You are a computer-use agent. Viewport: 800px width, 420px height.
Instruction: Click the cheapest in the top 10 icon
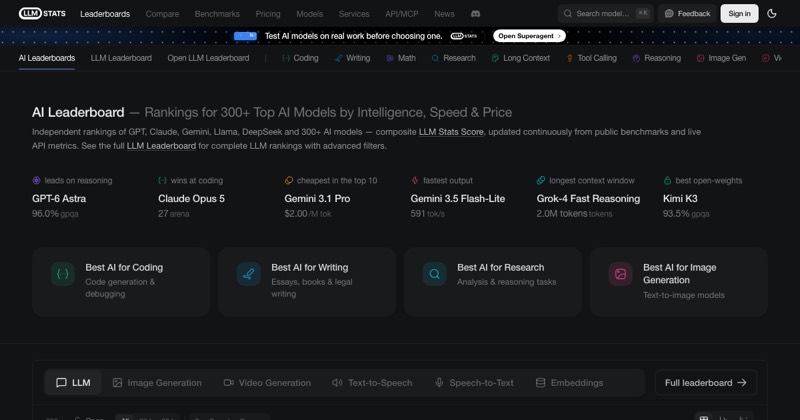[x=289, y=180]
